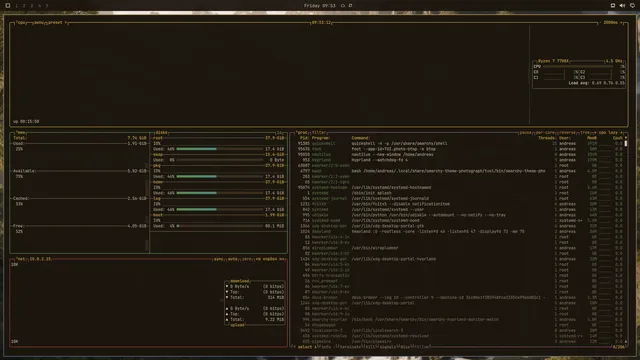Toggle the proc box label

tap(302, 133)
